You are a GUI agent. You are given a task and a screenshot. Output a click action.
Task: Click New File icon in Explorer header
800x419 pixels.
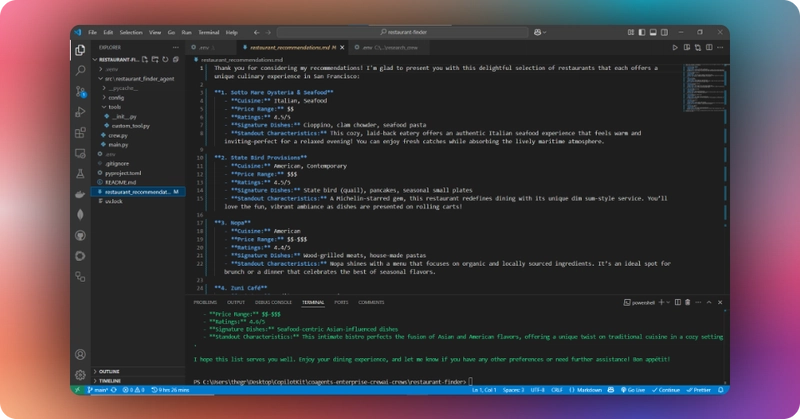click(145, 60)
